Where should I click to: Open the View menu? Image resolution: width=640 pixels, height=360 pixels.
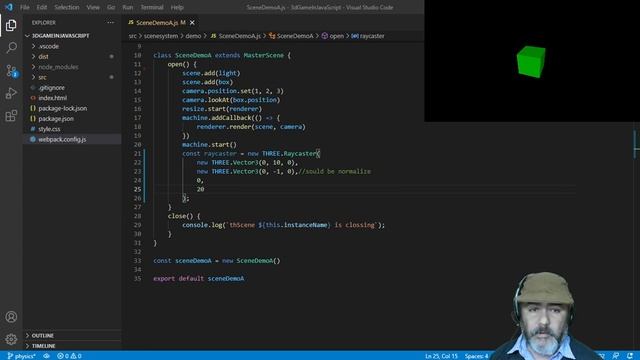(93, 7)
